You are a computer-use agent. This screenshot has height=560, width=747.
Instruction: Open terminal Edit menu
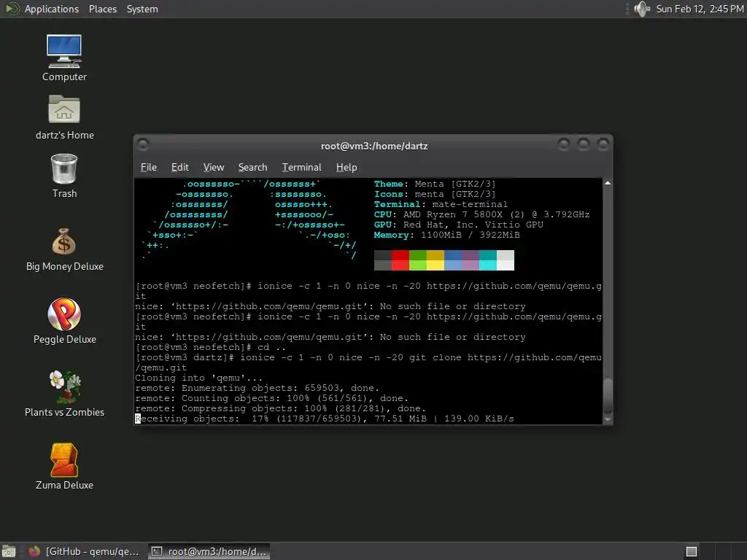179,167
